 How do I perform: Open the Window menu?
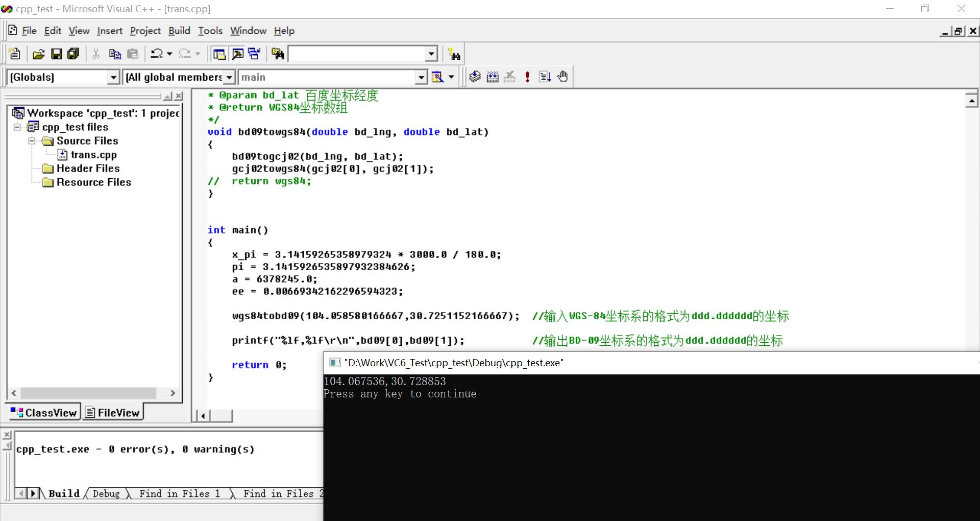click(248, 31)
